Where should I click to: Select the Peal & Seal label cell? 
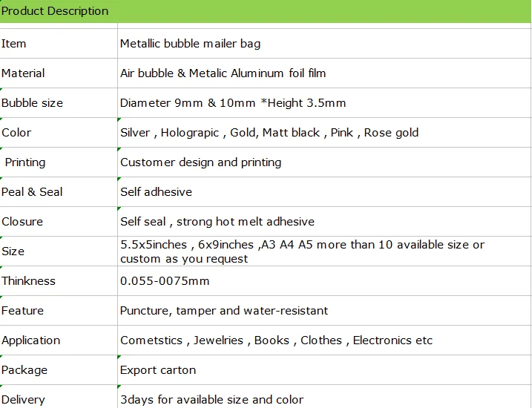(x=32, y=192)
